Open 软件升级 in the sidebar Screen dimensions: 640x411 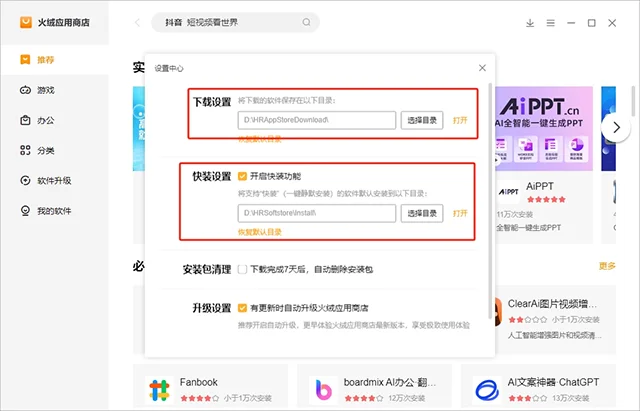45,180
